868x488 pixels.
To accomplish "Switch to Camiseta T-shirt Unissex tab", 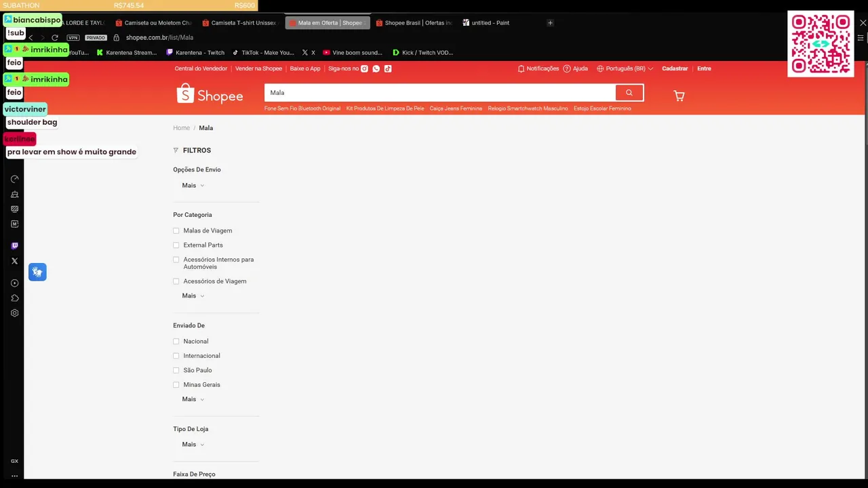I will pos(240,23).
